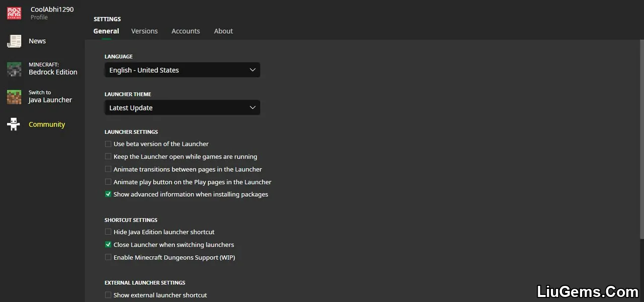The image size is (644, 302).
Task: Click the News newspaper icon
Action: click(x=14, y=41)
